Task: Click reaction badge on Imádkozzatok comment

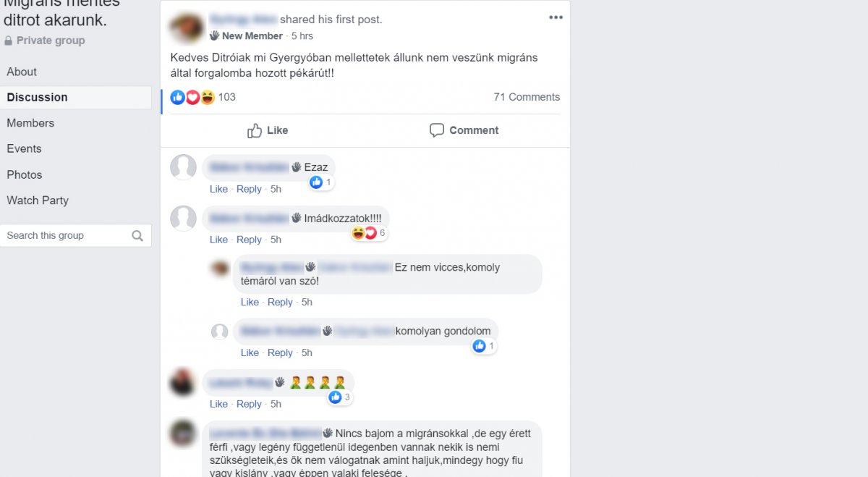Action: [370, 233]
